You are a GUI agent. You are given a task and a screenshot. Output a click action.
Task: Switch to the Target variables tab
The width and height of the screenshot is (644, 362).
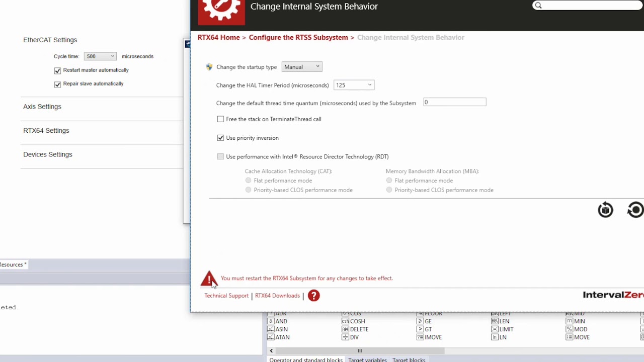367,359
